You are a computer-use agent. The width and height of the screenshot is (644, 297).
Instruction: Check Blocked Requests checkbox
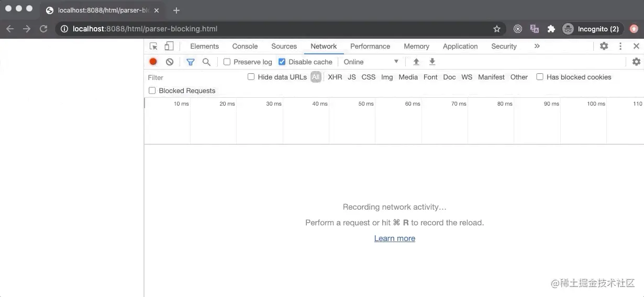(152, 90)
